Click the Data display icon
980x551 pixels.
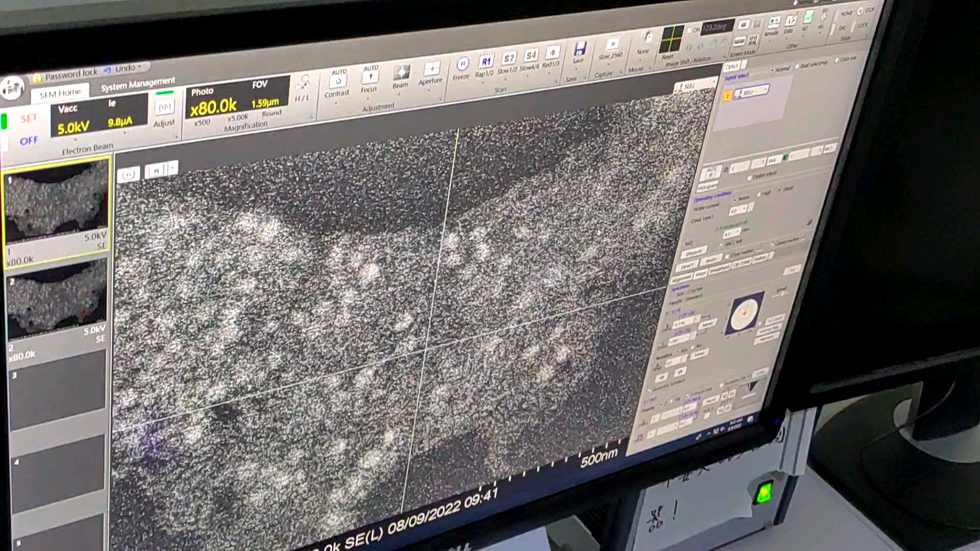pyautogui.click(x=790, y=21)
